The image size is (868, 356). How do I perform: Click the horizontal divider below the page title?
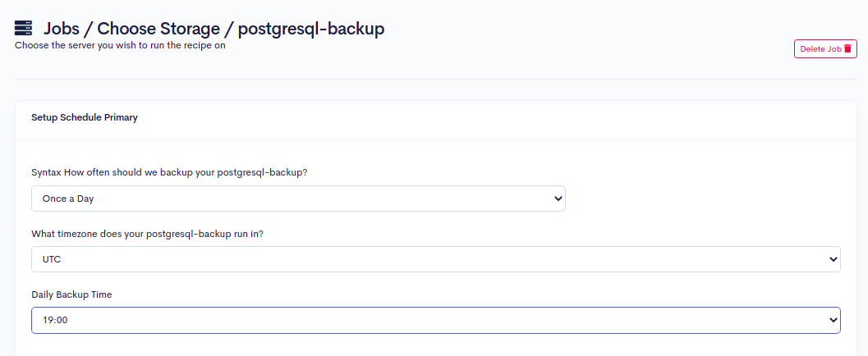(x=435, y=79)
